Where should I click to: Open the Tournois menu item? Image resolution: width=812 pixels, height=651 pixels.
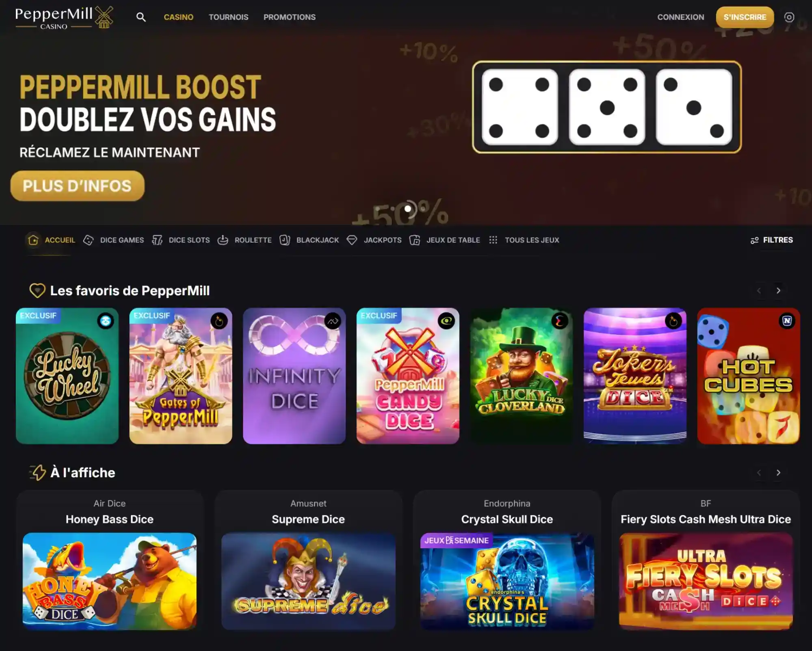tap(228, 17)
